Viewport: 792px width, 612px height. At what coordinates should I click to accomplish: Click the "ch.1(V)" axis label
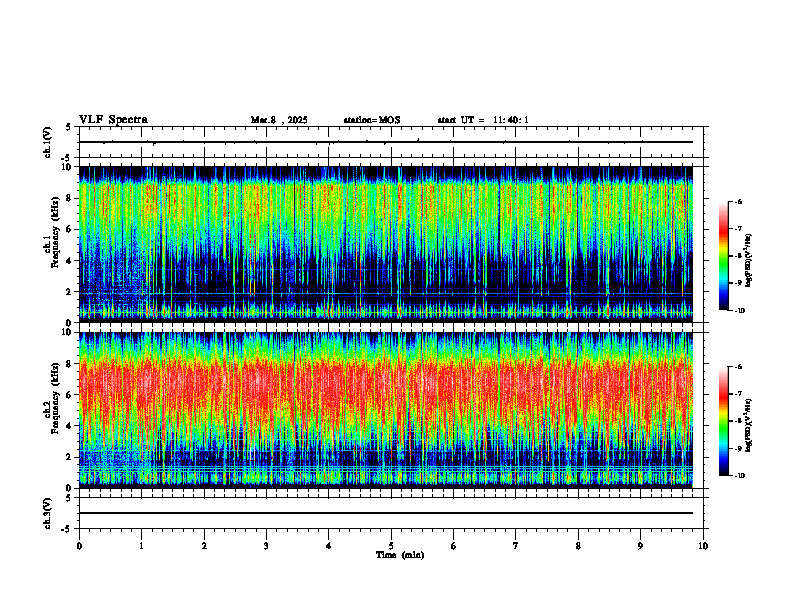47,142
